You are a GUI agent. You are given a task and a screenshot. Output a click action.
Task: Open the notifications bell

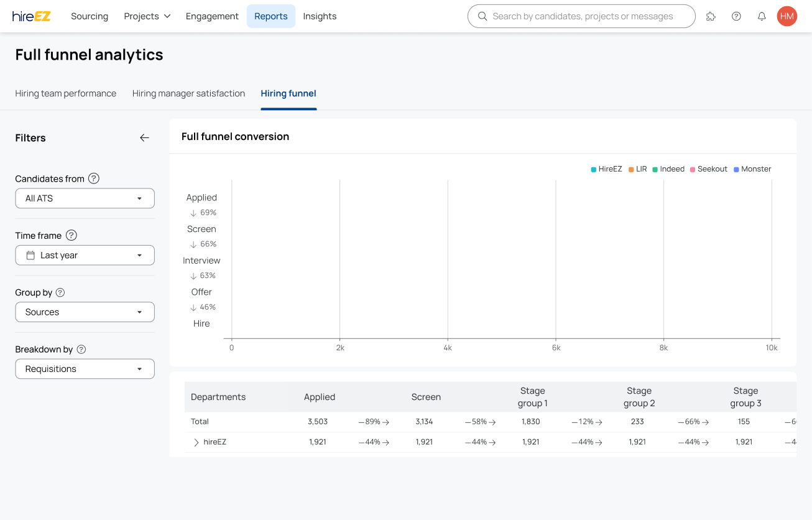(x=762, y=17)
